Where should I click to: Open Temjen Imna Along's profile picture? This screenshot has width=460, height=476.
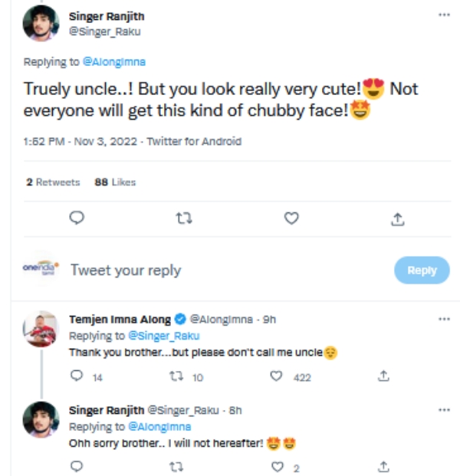coord(41,330)
